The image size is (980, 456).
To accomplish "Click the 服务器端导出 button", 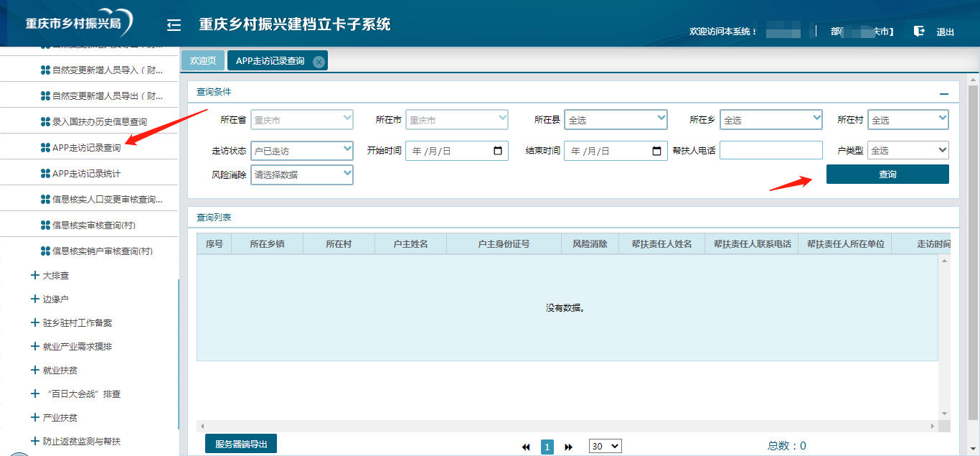I will [241, 445].
